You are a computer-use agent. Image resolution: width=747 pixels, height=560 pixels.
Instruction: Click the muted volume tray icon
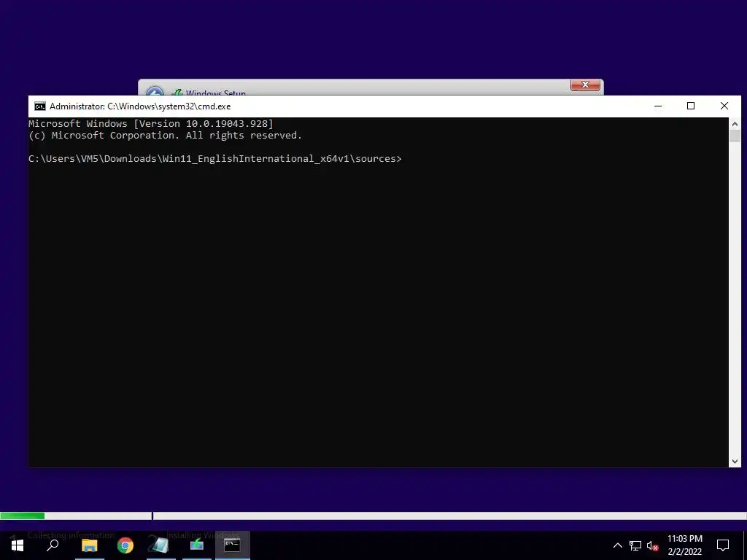click(653, 545)
